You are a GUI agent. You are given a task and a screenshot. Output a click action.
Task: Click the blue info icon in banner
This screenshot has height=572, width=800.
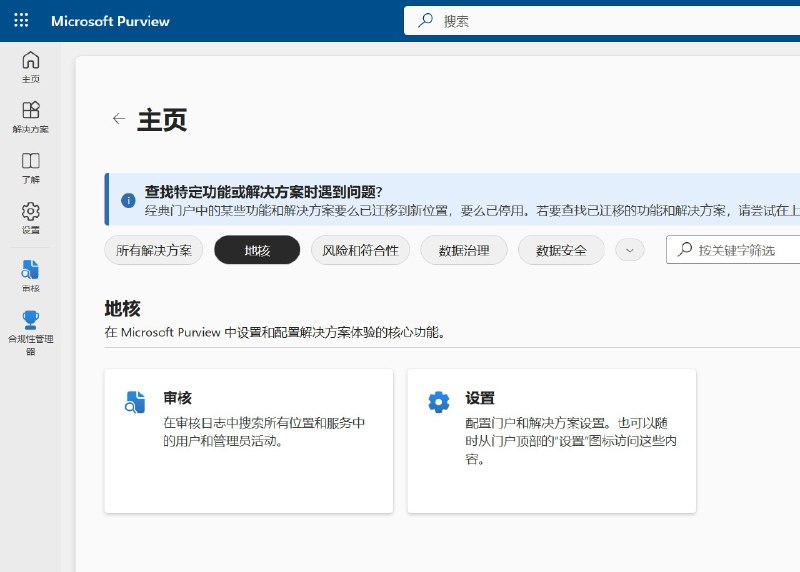click(127, 200)
